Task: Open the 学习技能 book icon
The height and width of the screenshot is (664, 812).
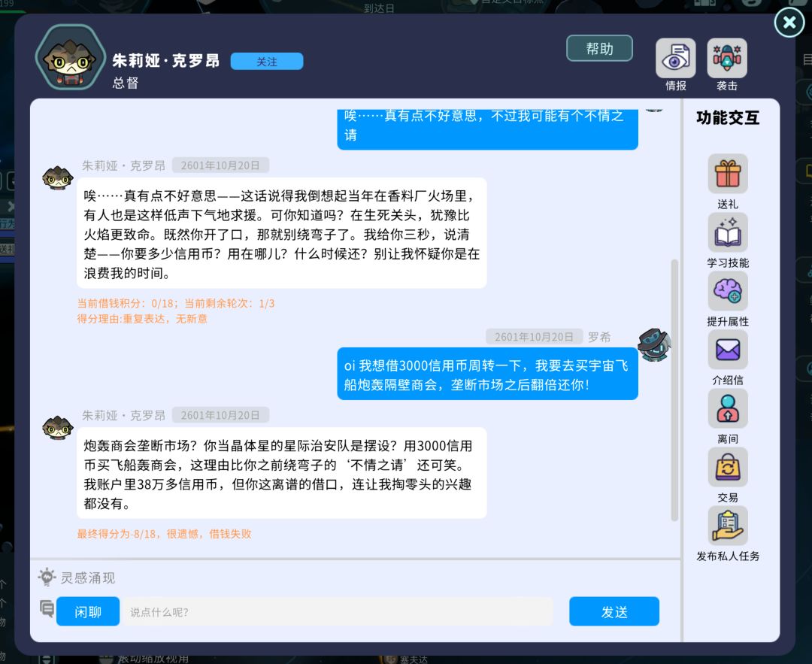Action: [x=728, y=232]
